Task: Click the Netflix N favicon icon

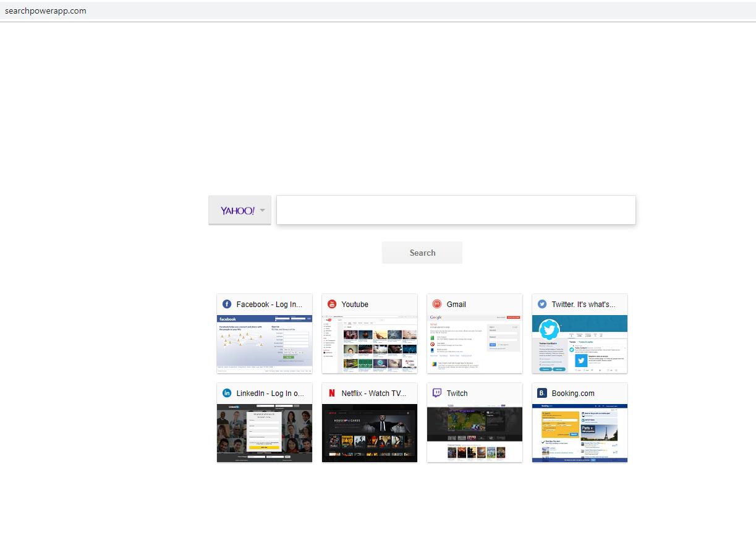Action: (x=332, y=393)
